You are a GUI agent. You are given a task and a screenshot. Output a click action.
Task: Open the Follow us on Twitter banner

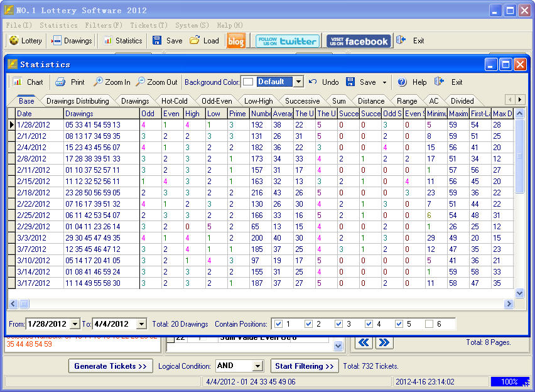pos(288,41)
